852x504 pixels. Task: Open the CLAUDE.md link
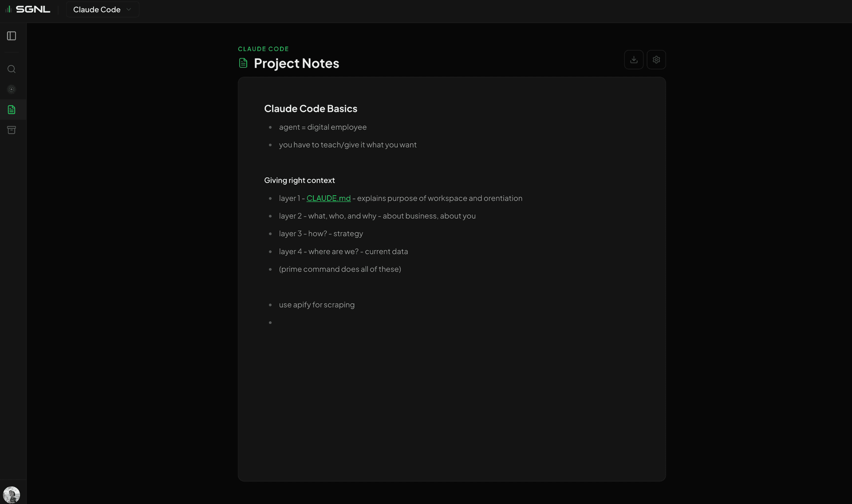click(328, 198)
